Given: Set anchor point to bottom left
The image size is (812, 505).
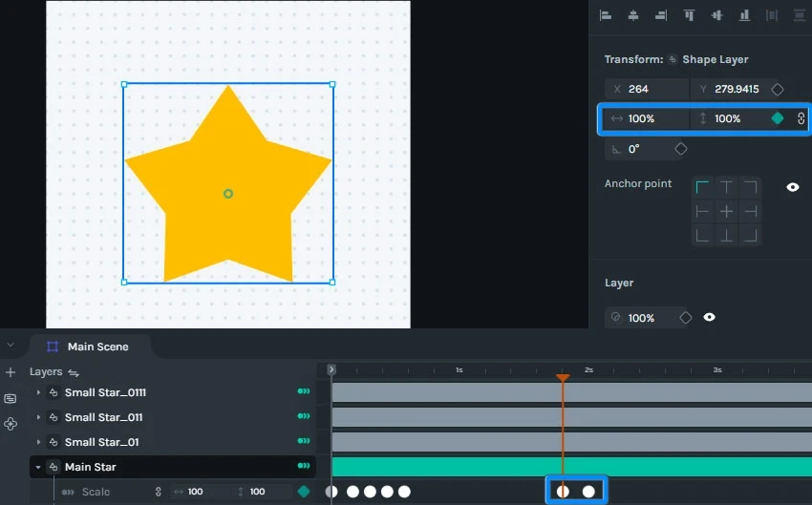Looking at the screenshot, I should pos(702,236).
